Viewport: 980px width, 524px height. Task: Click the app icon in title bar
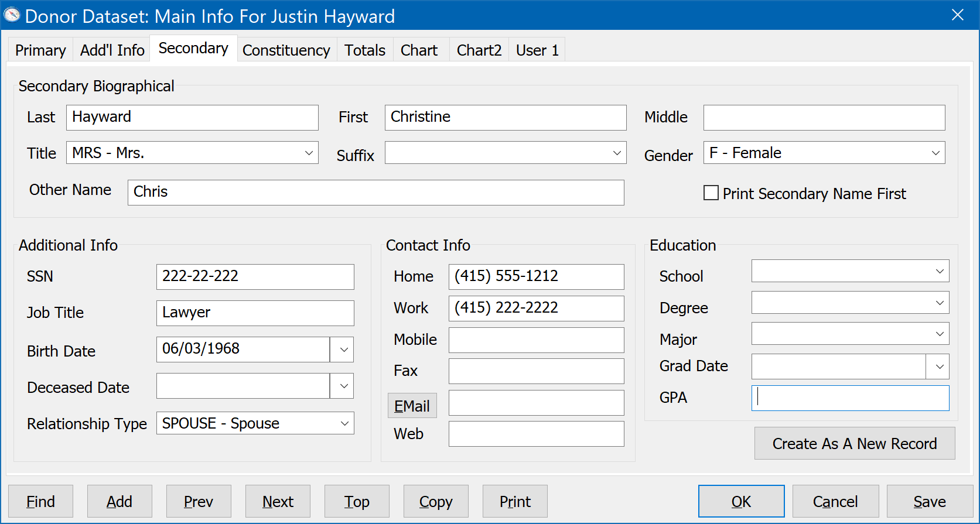[x=12, y=15]
